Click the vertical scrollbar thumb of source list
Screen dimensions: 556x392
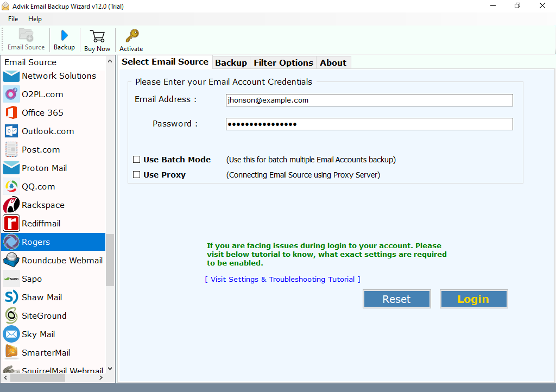pyautogui.click(x=110, y=260)
